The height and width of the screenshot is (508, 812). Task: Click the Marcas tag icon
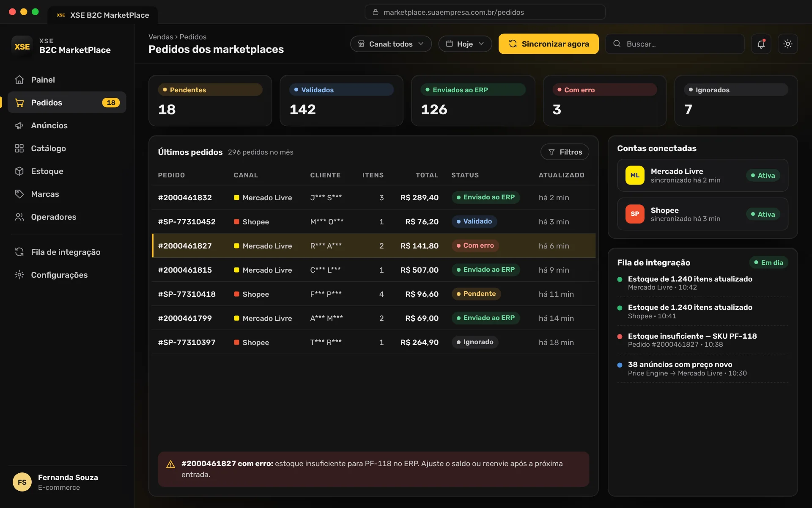[19, 194]
